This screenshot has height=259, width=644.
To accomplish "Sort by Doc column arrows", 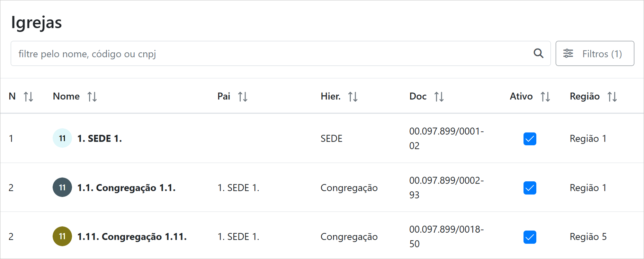I will point(439,96).
